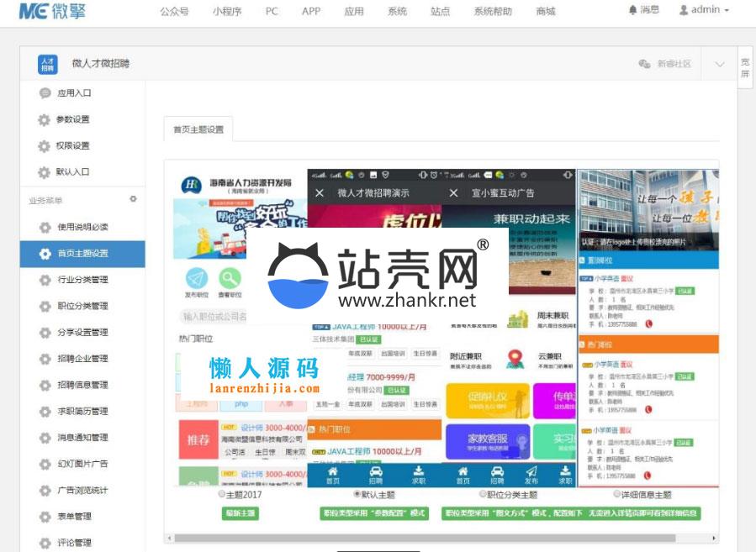The width and height of the screenshot is (756, 552).
Task: Open 招聘企业管理 in the sidebar
Action: [x=82, y=359]
